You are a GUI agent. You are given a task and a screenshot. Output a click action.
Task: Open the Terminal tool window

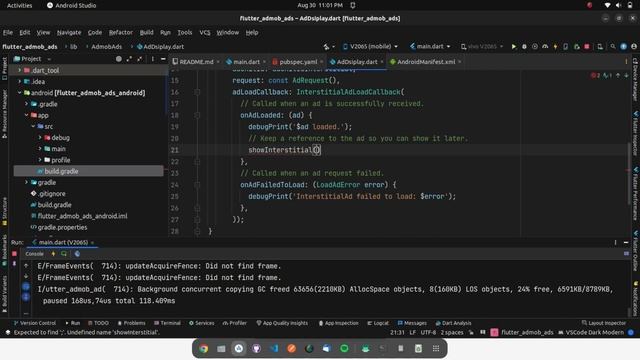coord(167,323)
